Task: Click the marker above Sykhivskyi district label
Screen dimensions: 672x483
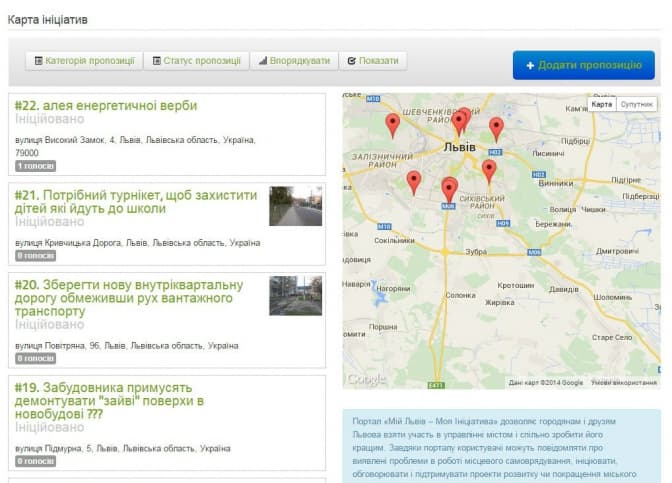Action: pyautogui.click(x=449, y=188)
